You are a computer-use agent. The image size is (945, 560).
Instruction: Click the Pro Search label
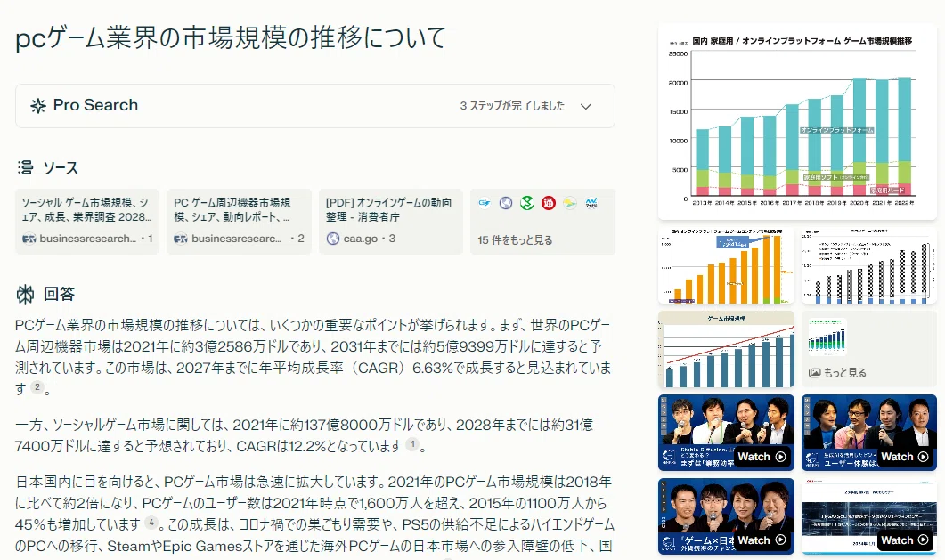coord(95,105)
